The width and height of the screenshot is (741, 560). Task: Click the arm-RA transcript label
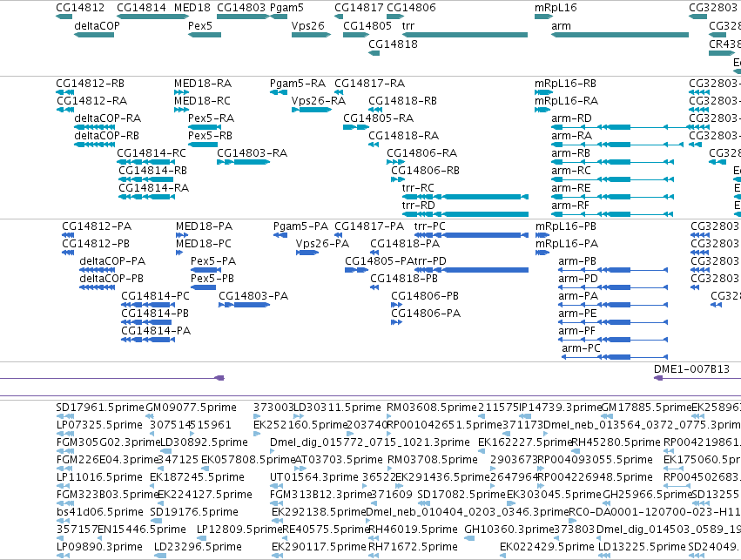pyautogui.click(x=572, y=136)
